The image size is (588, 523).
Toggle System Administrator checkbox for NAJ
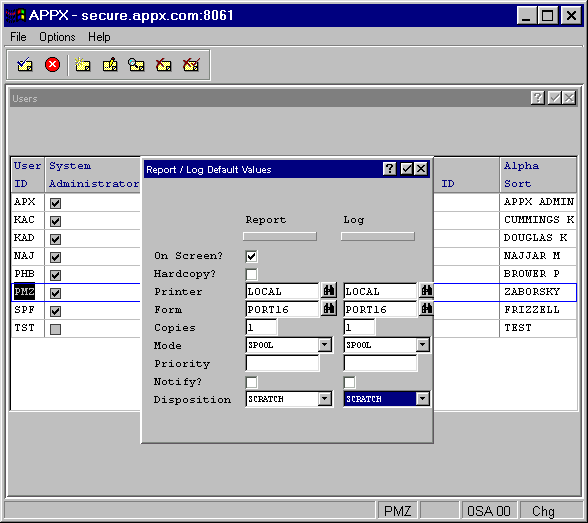(56, 257)
